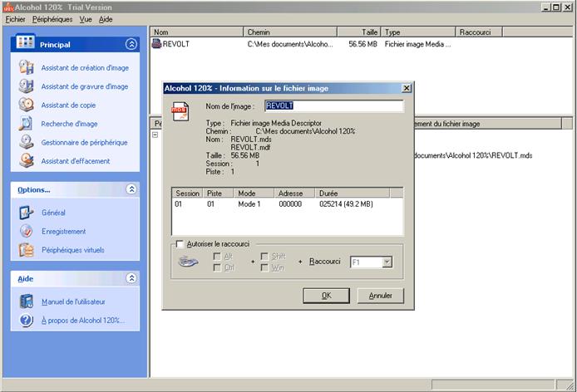Screen dimensions: 577x392
Task: Click the MDS file icon in dialog
Action: (x=180, y=112)
